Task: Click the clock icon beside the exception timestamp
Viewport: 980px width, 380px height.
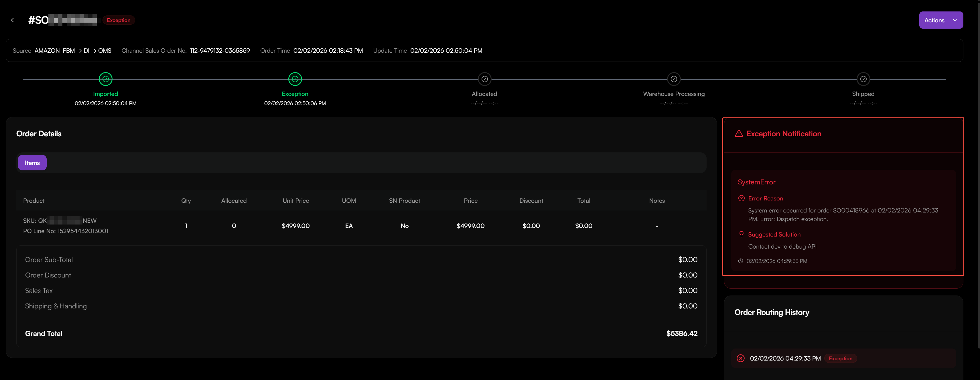Action: (x=740, y=261)
